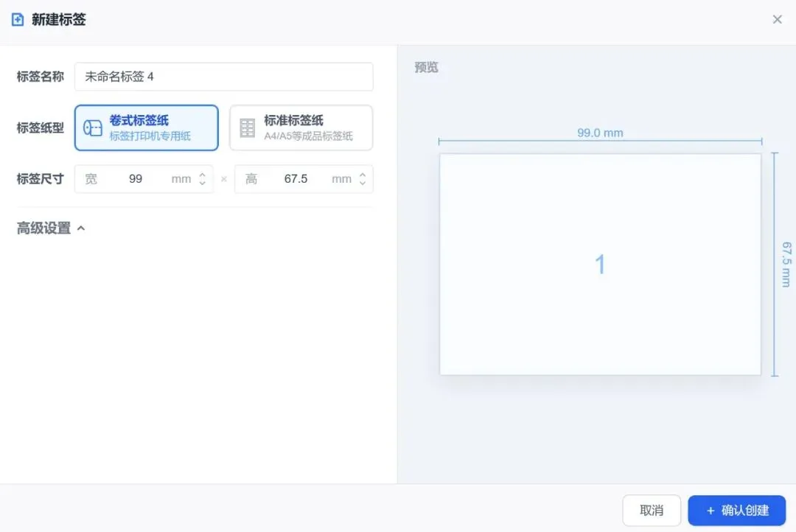Click the 预览 heading text

(427, 67)
